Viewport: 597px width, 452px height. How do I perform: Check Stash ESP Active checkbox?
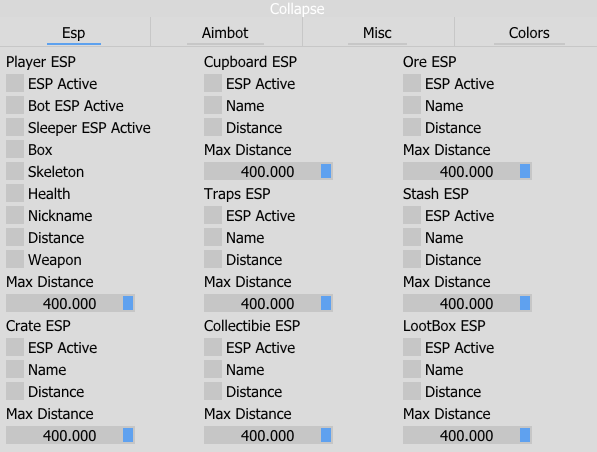[412, 216]
